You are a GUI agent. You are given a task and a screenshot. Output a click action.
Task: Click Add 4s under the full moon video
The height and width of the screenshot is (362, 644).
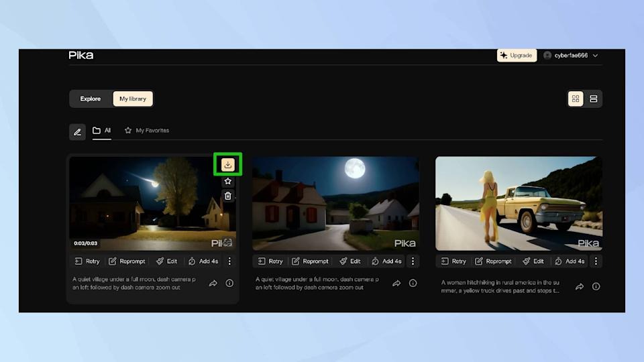[x=386, y=261]
